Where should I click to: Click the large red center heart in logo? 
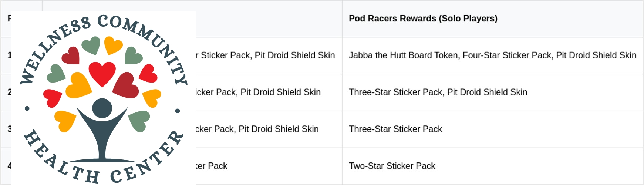point(102,73)
